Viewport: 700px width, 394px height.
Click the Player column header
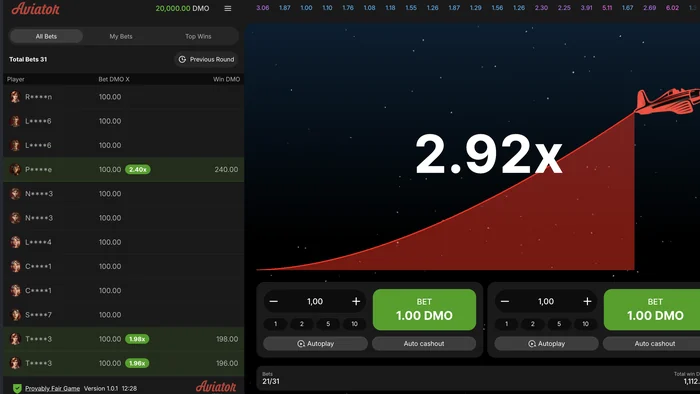tap(16, 79)
